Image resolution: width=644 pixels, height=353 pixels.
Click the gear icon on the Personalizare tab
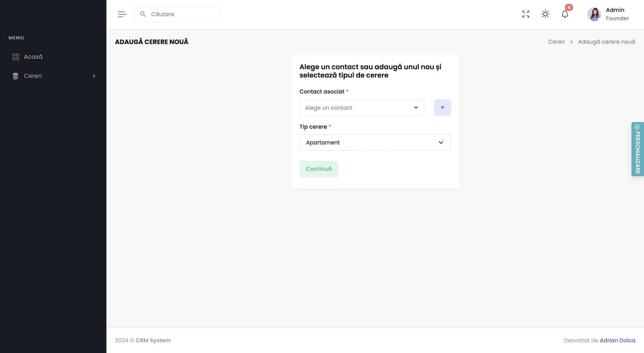[x=637, y=127]
